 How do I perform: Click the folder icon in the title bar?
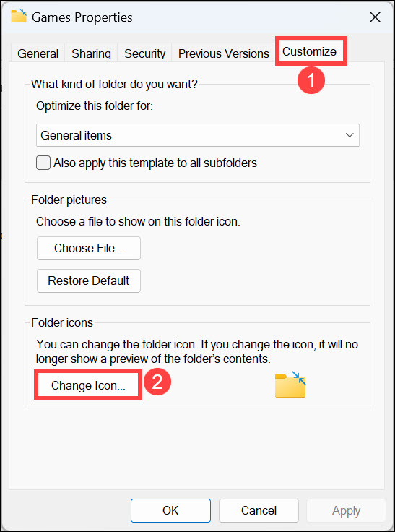pos(19,17)
